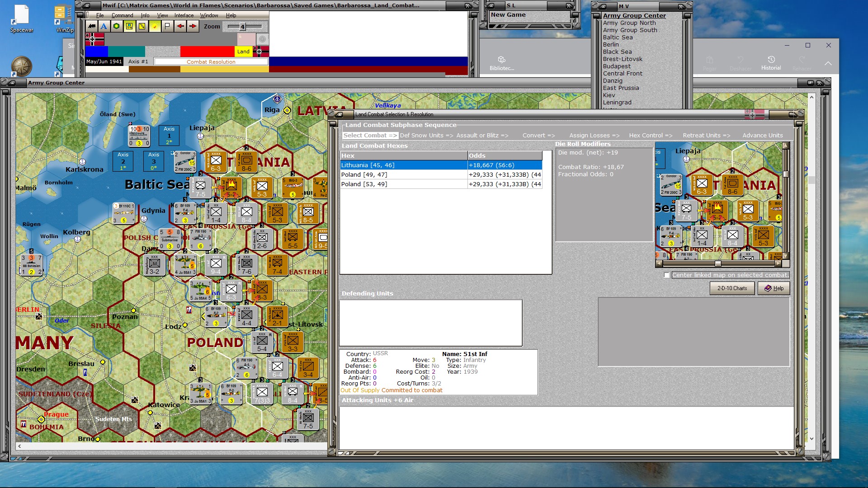Click minimap vertical scrollbar up arrow
This screenshot has width=868, height=488.
click(x=786, y=145)
